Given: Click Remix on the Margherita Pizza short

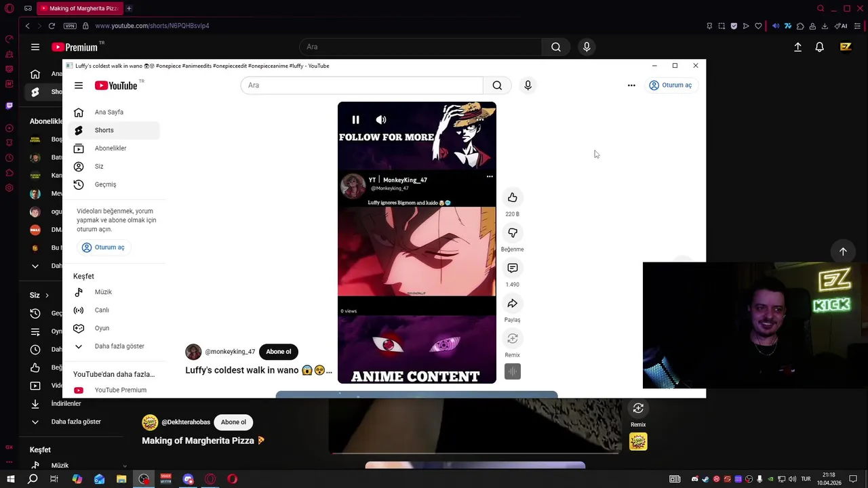Looking at the screenshot, I should (x=638, y=409).
